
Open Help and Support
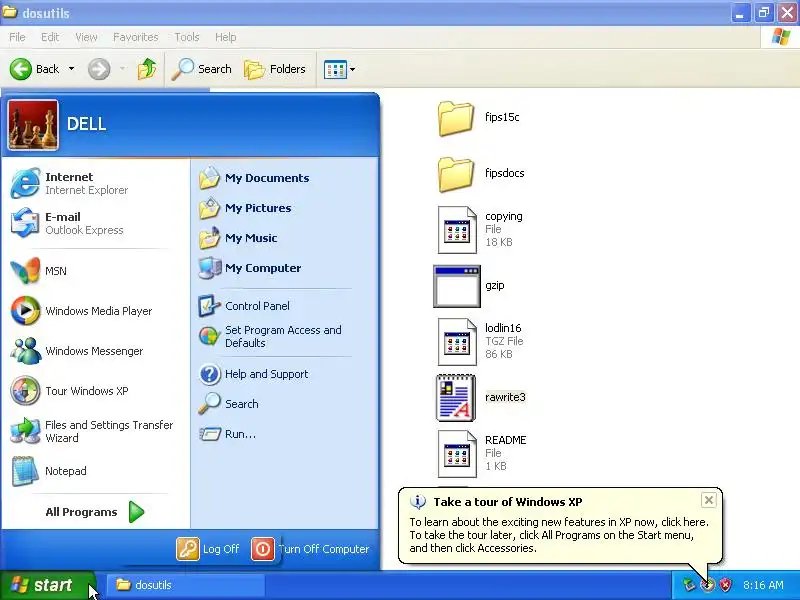coord(253,374)
